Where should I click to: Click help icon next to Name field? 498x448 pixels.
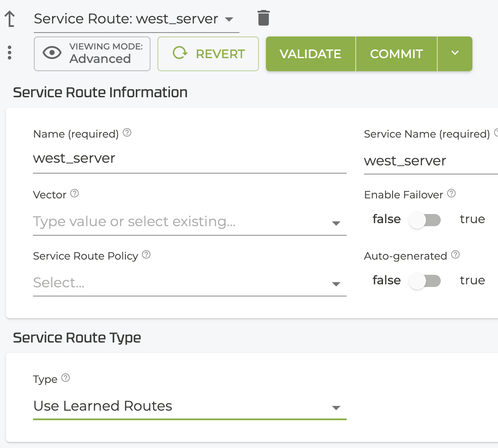[127, 133]
